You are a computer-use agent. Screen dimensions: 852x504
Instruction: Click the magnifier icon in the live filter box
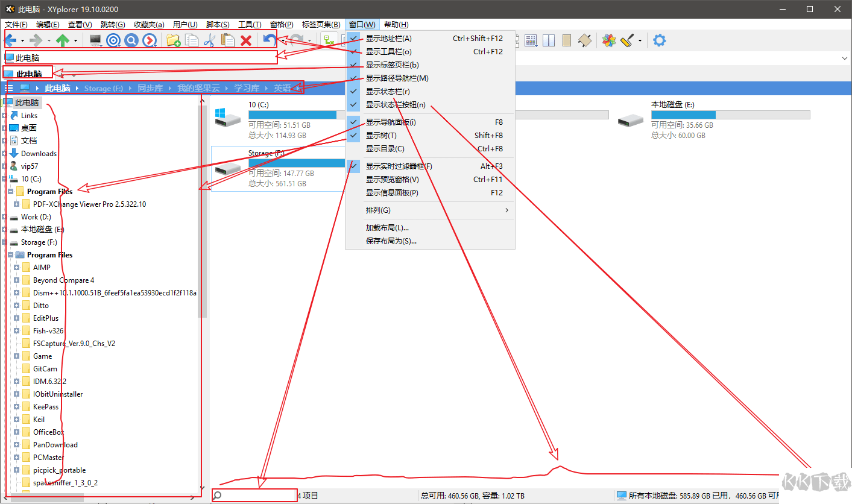pyautogui.click(x=218, y=496)
